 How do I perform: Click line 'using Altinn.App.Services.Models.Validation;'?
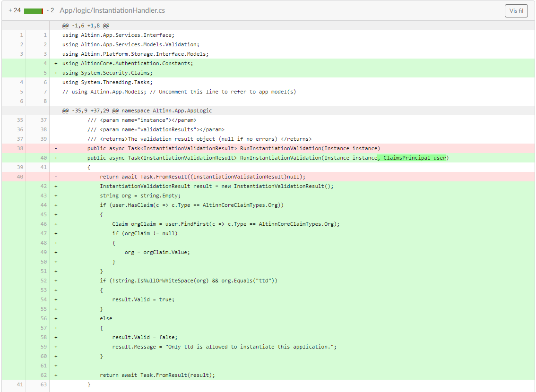[x=130, y=44]
